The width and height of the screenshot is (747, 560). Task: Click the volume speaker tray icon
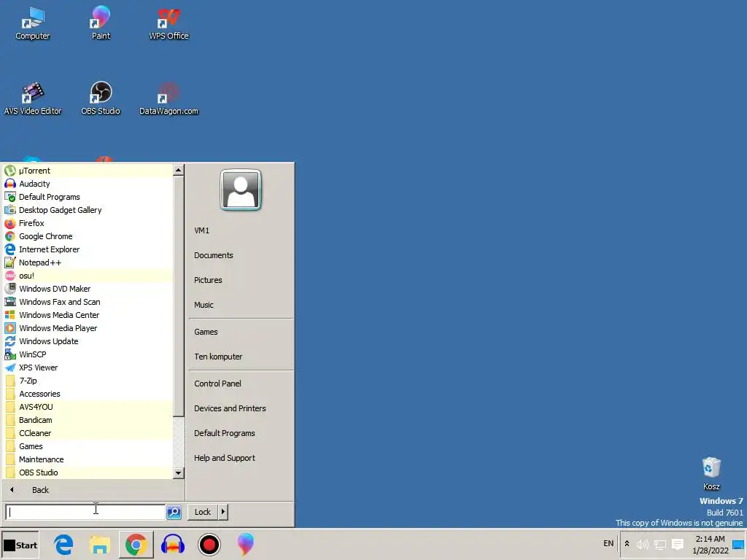coord(643,544)
